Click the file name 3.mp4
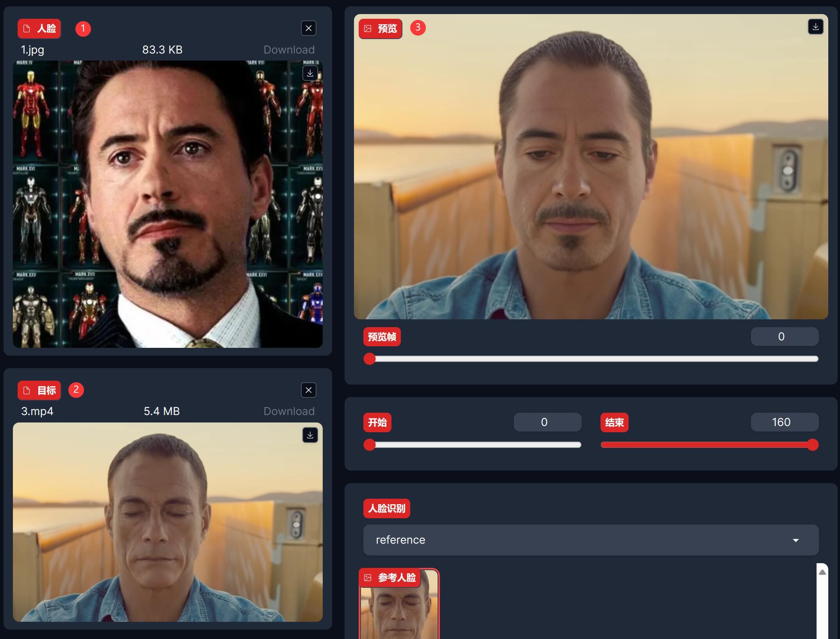The image size is (840, 639). coord(37,411)
